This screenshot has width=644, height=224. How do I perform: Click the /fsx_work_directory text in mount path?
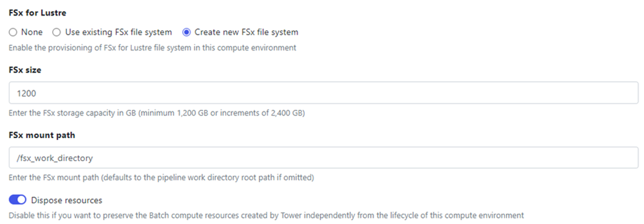click(x=55, y=158)
